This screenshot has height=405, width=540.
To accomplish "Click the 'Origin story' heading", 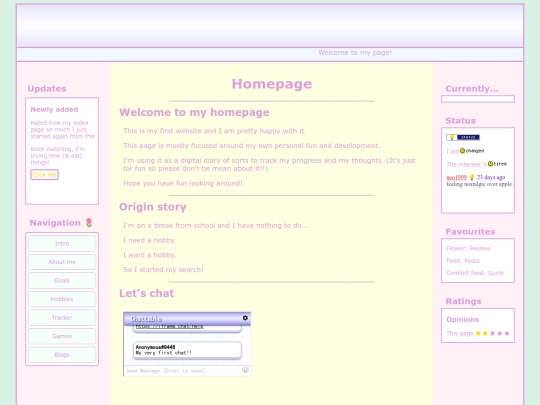I will tap(153, 207).
